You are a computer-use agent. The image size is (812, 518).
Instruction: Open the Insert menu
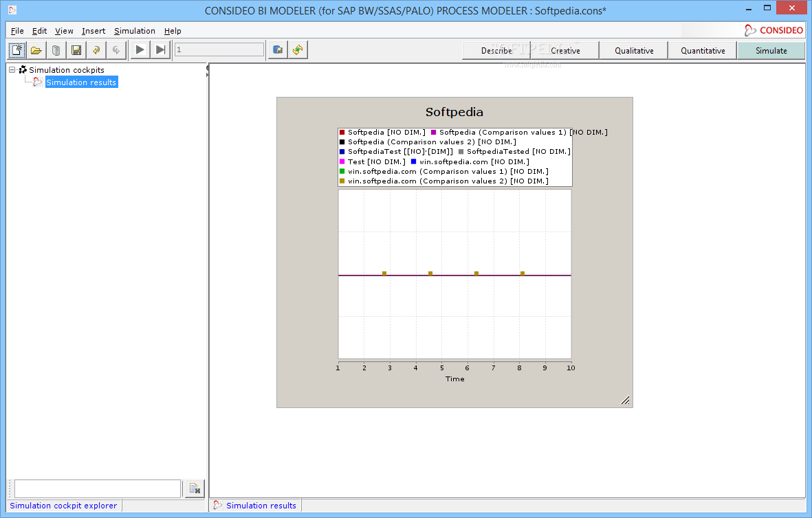click(x=94, y=31)
